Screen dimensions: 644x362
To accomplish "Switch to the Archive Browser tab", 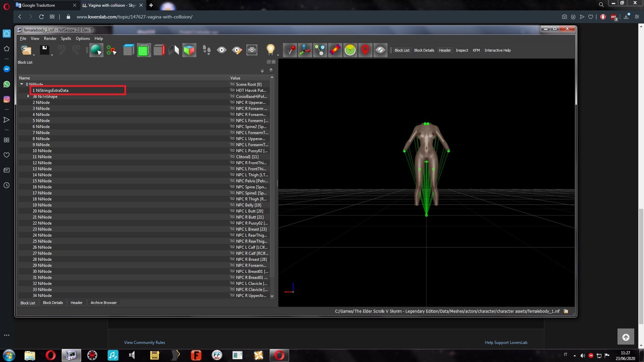I will 104,303.
